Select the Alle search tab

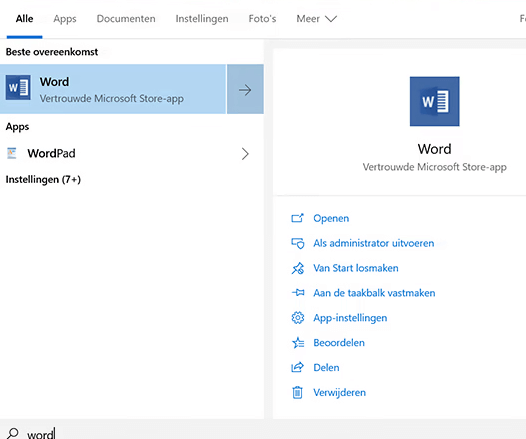(24, 19)
